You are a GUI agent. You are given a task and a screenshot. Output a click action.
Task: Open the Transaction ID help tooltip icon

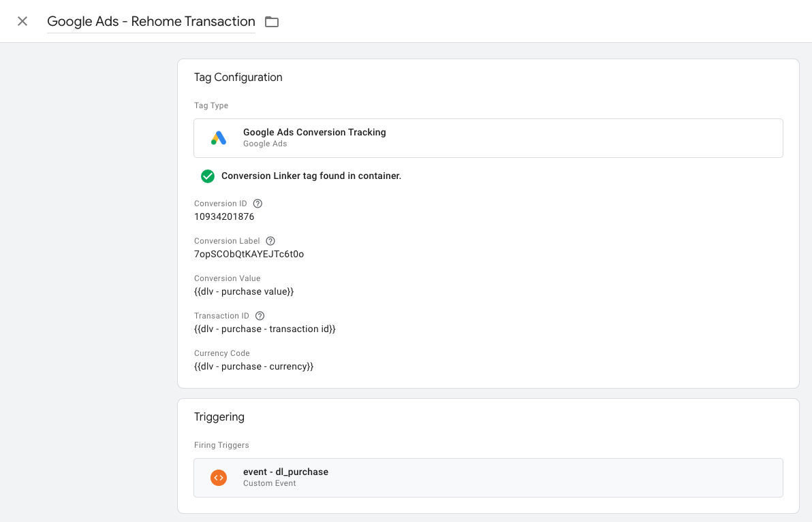point(260,316)
